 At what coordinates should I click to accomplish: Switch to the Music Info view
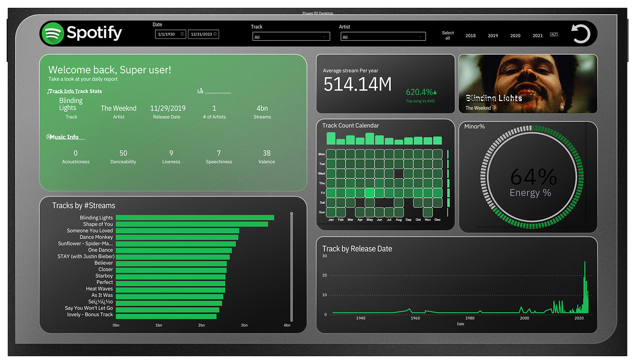(x=66, y=136)
